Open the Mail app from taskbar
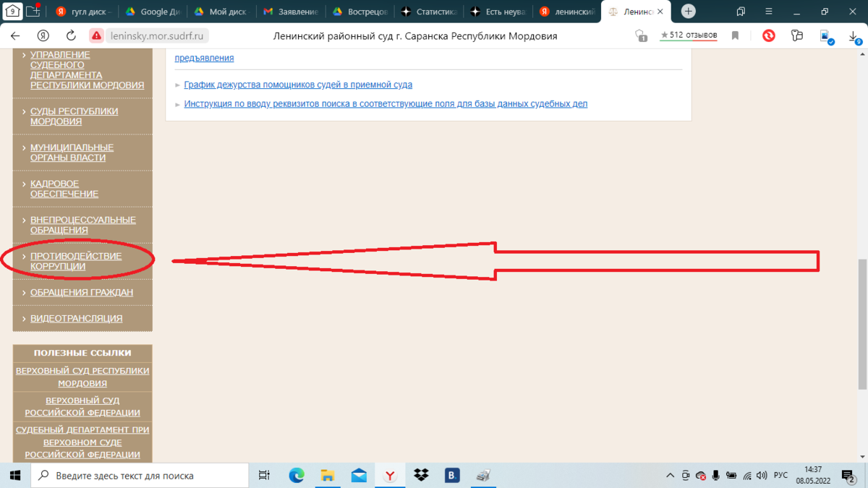 tap(359, 475)
